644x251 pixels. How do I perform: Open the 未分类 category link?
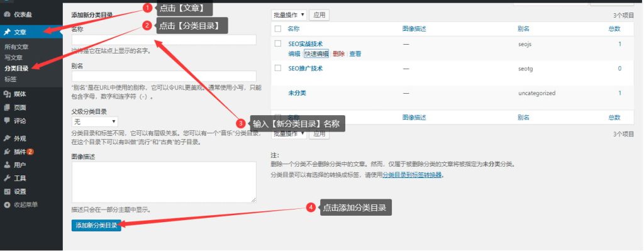click(x=297, y=93)
